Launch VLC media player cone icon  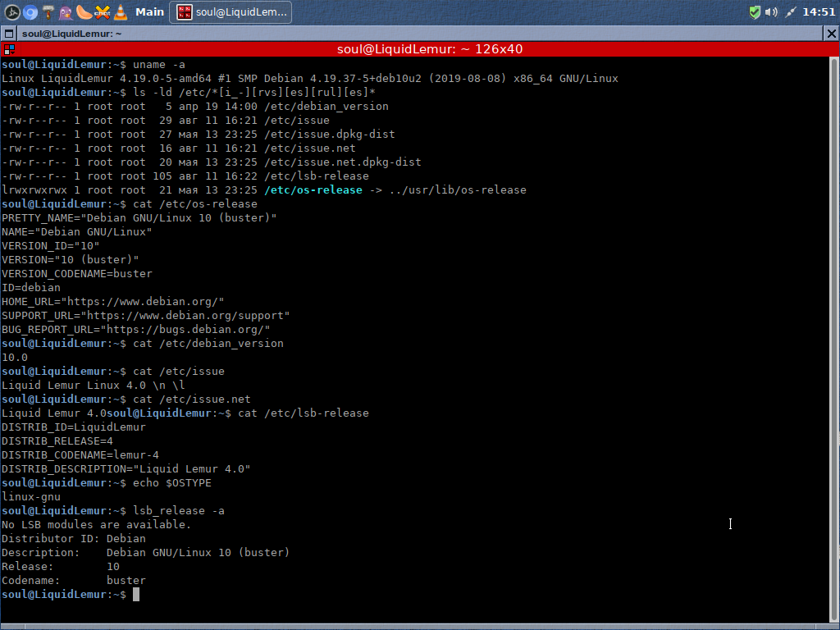(121, 11)
